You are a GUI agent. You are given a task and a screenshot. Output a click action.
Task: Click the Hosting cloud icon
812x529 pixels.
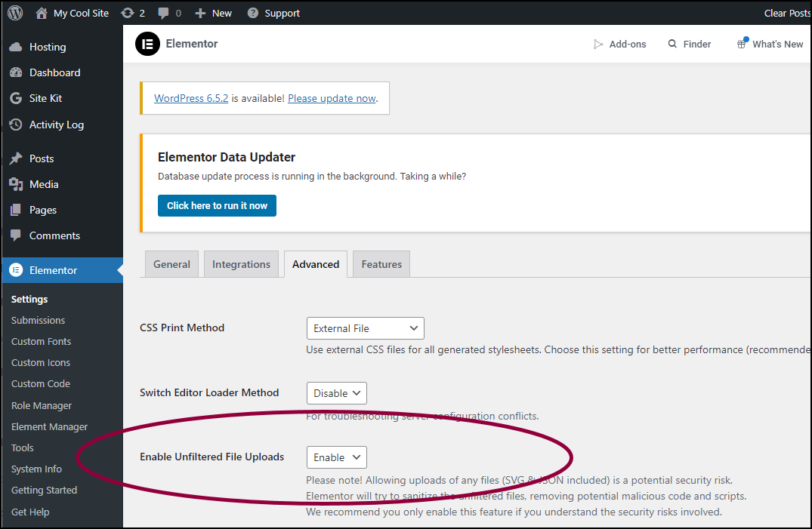tap(16, 47)
